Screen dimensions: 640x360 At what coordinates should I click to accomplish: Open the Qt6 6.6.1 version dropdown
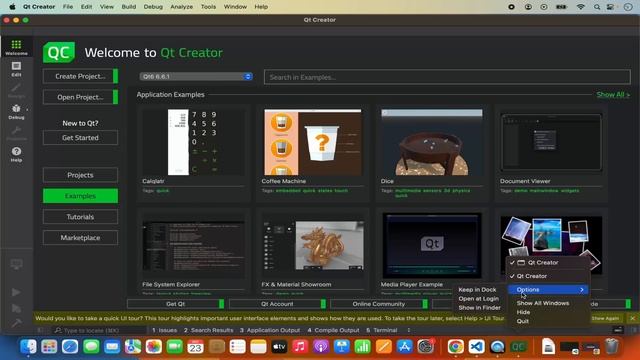coord(196,76)
